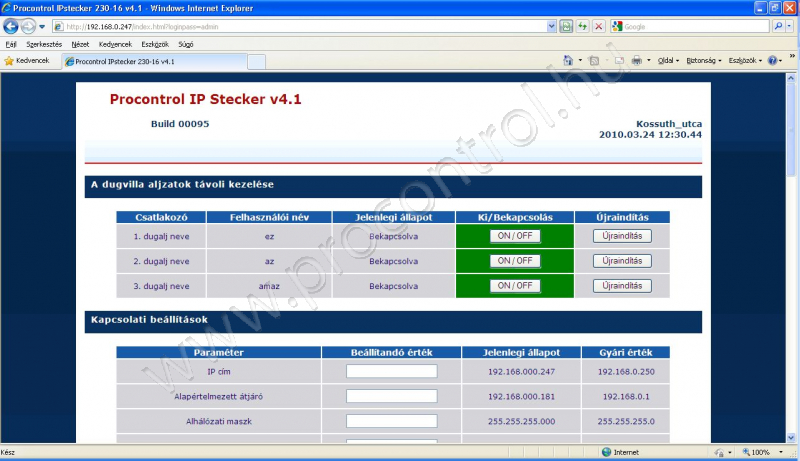
Task: Click the 255.255.255.000 mask value
Action: [x=521, y=422]
